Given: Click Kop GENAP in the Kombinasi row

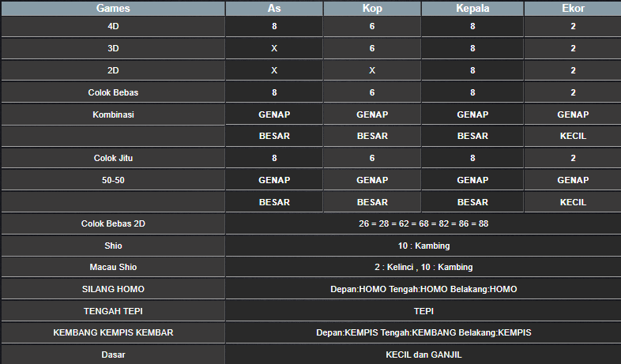Looking at the screenshot, I should click(372, 114).
